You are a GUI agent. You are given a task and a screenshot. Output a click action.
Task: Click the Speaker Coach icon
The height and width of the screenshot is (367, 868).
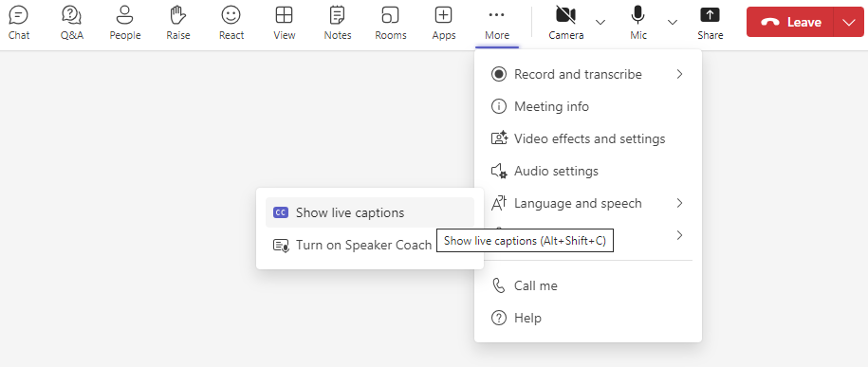281,246
